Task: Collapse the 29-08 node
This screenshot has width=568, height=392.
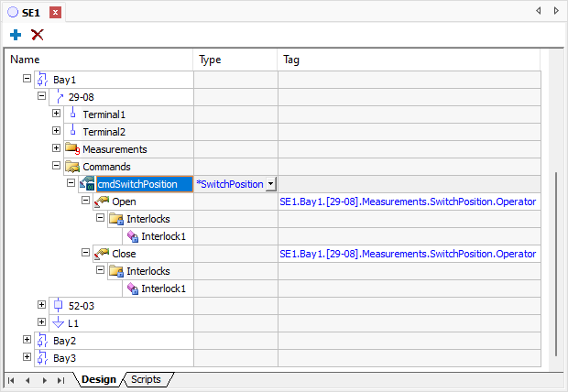Action: tap(41, 95)
